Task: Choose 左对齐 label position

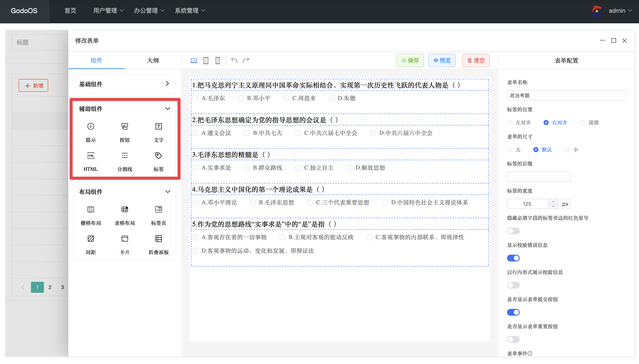Action: (519, 122)
